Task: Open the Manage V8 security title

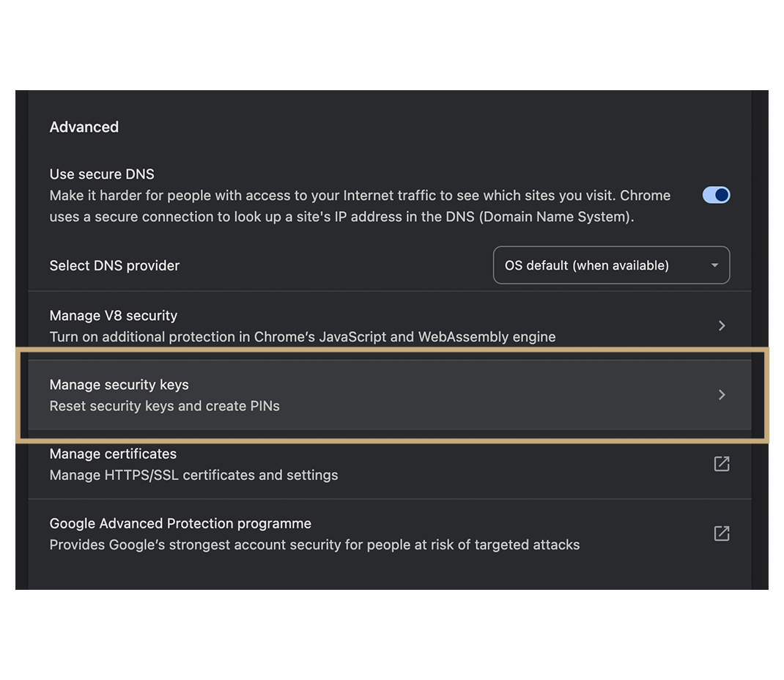Action: [114, 316]
